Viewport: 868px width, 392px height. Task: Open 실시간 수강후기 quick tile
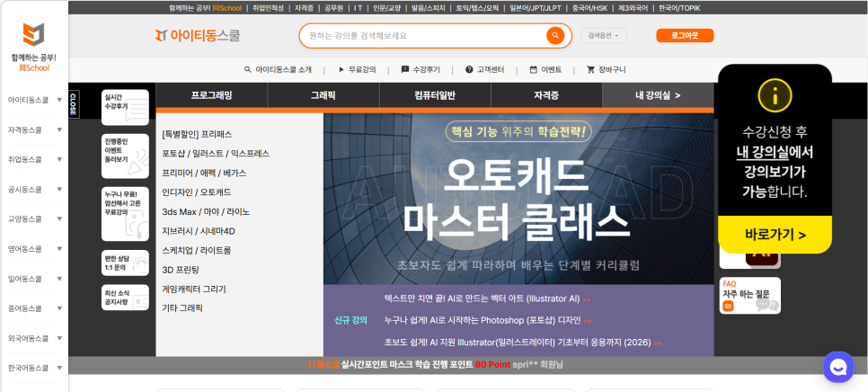125,107
